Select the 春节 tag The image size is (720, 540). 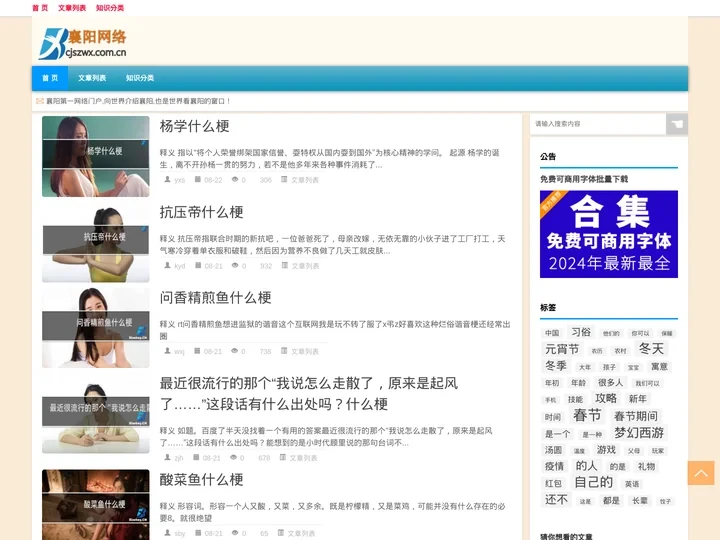587,415
